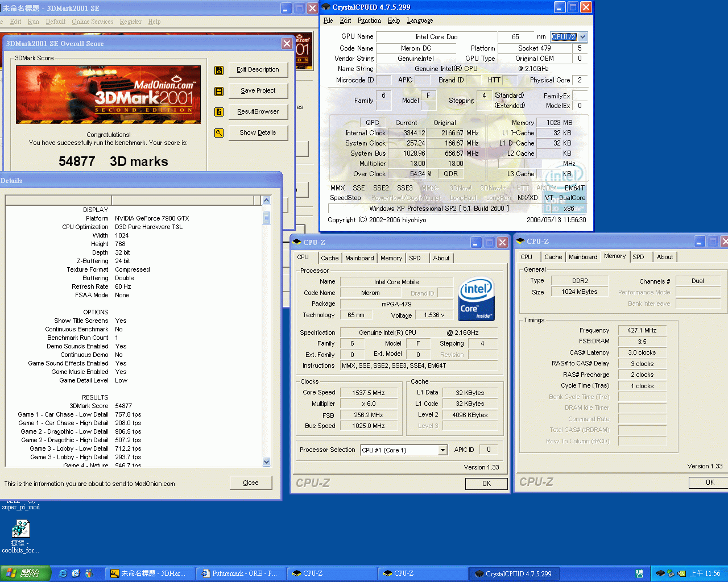Launch Internet Explorer from quick launch
Image resolution: width=728 pixels, height=582 pixels.
(x=63, y=573)
